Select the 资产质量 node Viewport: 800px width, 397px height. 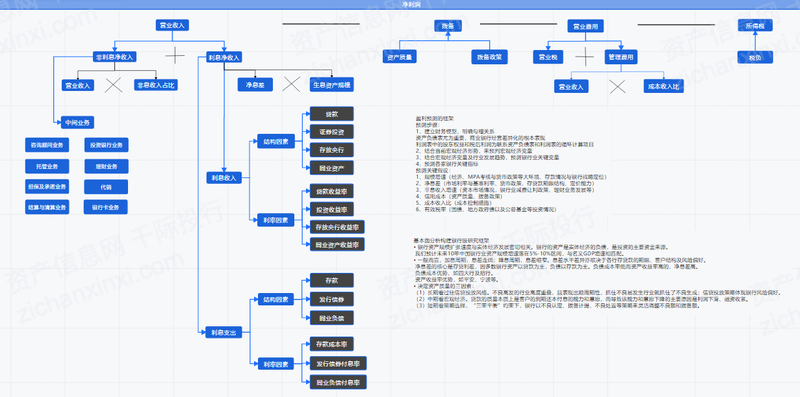pyautogui.click(x=399, y=57)
